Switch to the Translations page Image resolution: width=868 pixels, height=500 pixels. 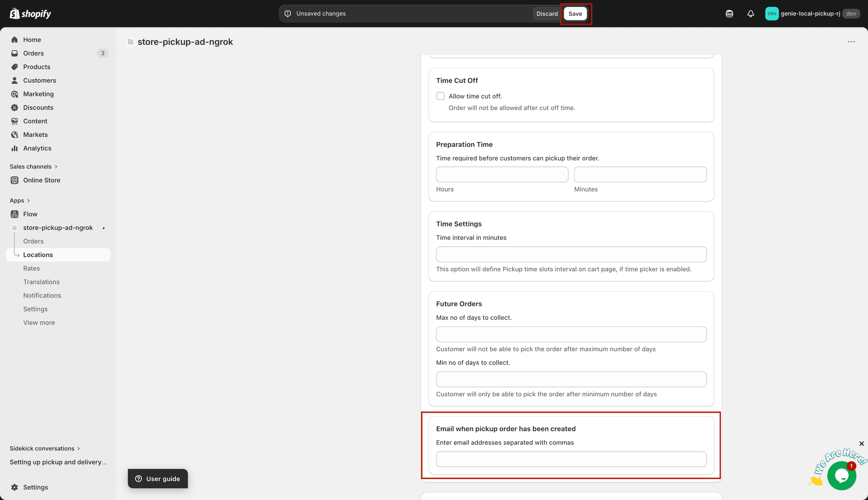click(x=41, y=282)
